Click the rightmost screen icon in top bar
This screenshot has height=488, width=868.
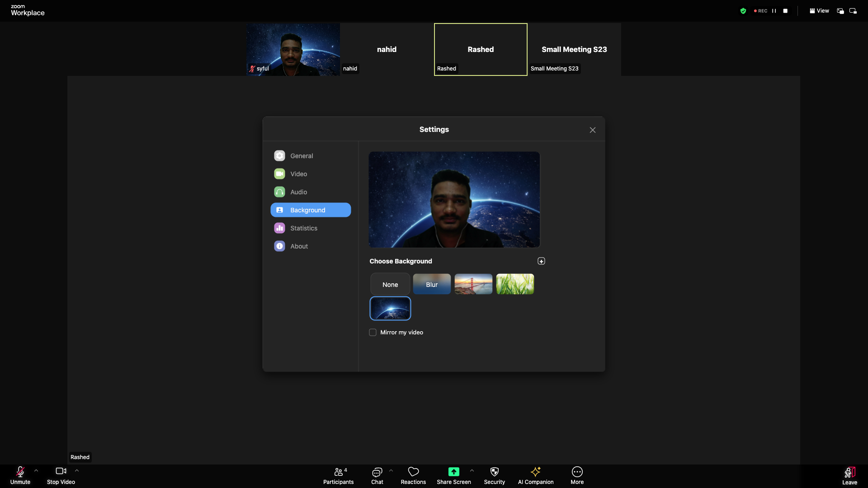point(853,11)
